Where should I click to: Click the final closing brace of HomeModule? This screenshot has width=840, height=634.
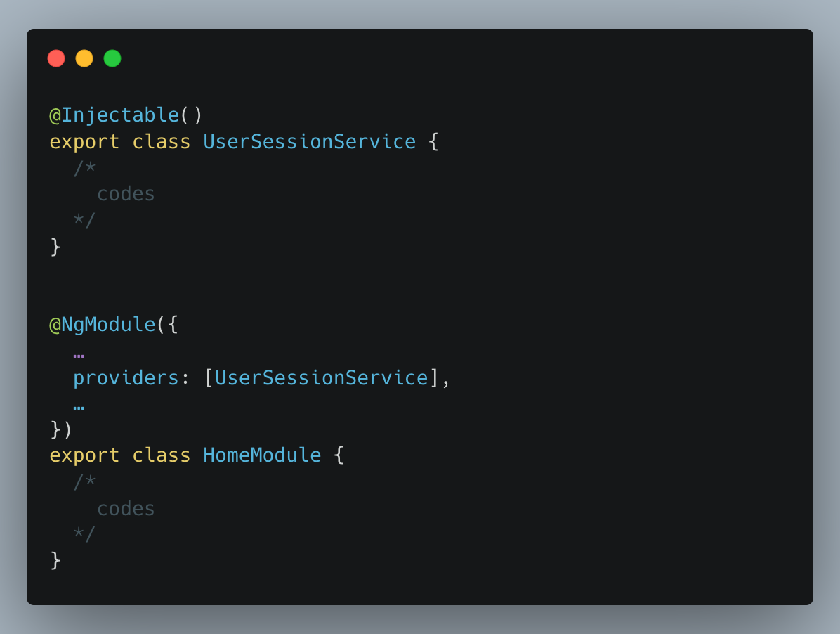tap(55, 560)
